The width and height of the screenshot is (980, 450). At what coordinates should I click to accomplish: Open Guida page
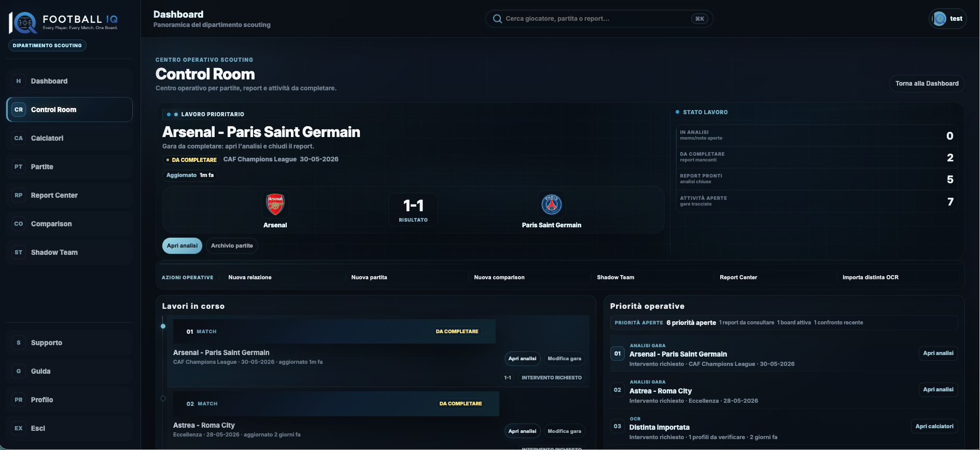(x=69, y=371)
